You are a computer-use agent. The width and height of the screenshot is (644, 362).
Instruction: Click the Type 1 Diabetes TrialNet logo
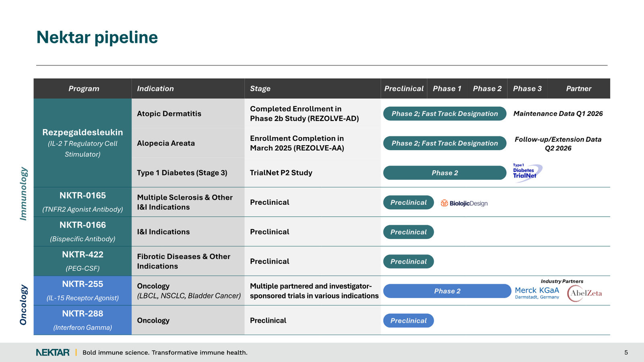(x=527, y=173)
